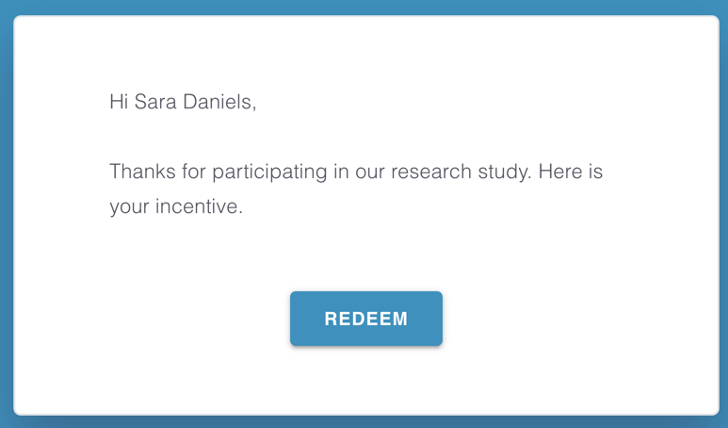Click the blue background strip below the card

(364, 422)
